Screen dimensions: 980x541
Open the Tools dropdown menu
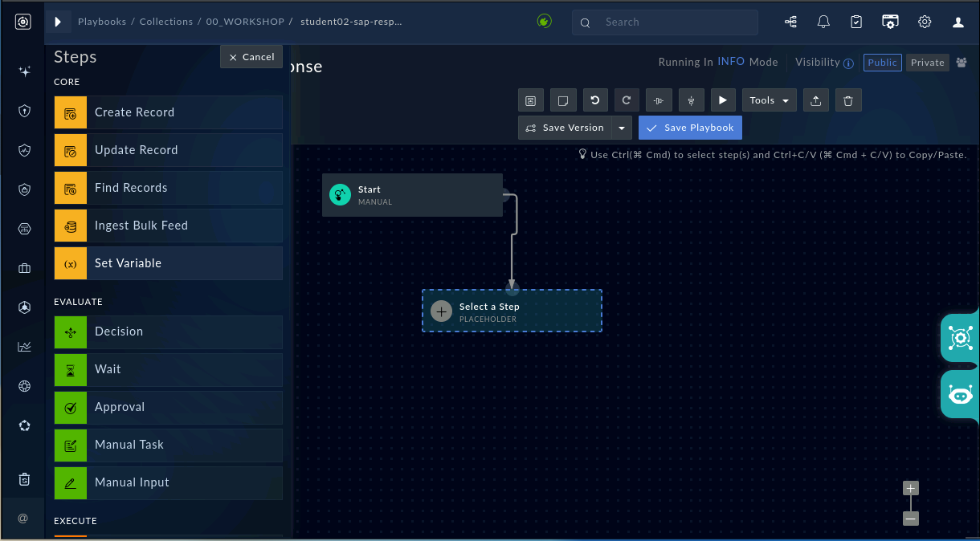(x=770, y=100)
